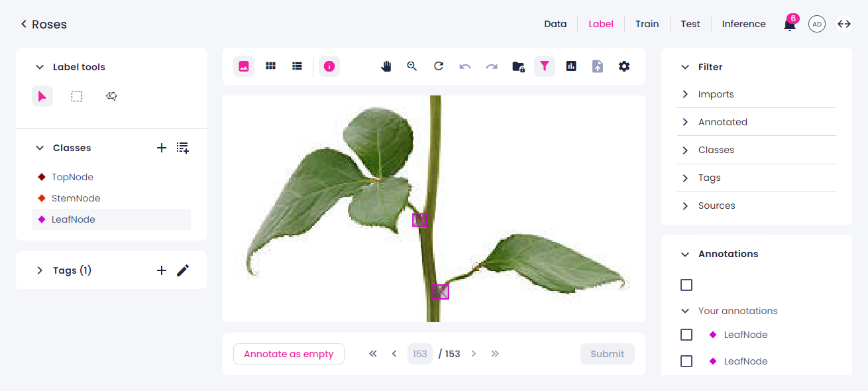This screenshot has height=391, width=868.
Task: Expand the Tags (1) section
Action: [x=40, y=270]
